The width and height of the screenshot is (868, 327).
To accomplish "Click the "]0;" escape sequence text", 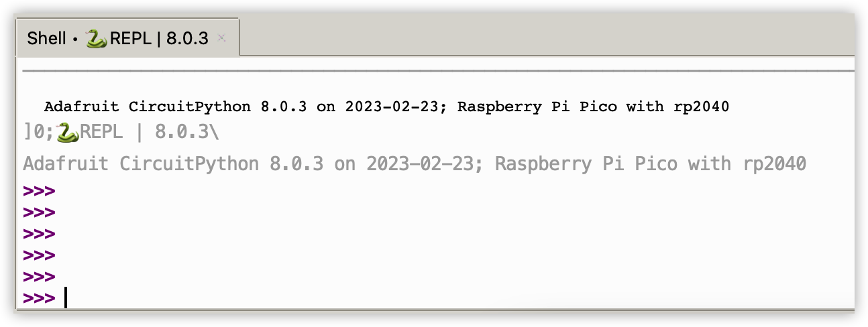I will point(39,132).
